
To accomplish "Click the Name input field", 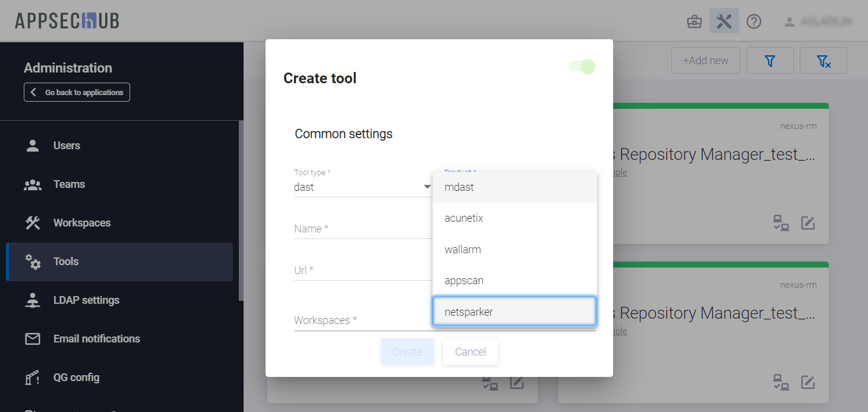I will tap(362, 229).
